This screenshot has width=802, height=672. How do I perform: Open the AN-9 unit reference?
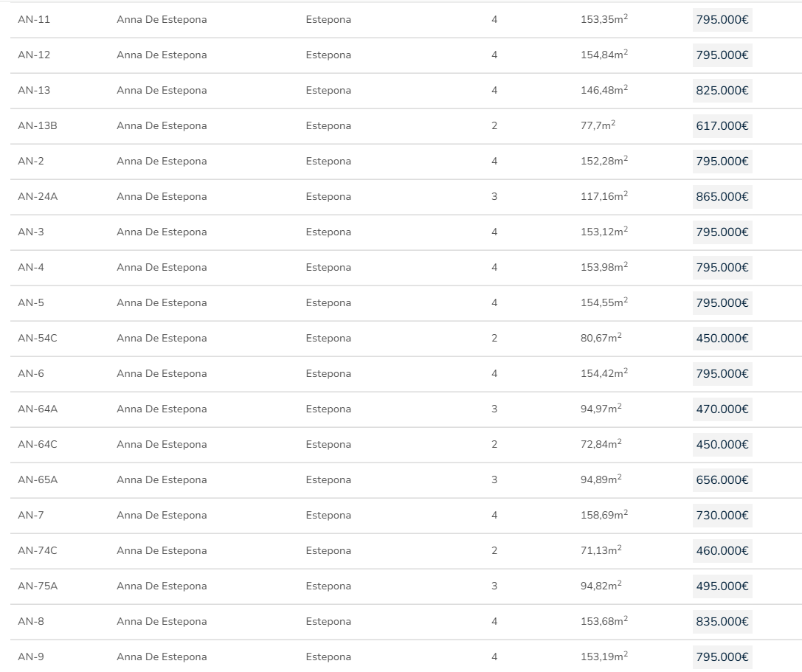click(x=31, y=657)
